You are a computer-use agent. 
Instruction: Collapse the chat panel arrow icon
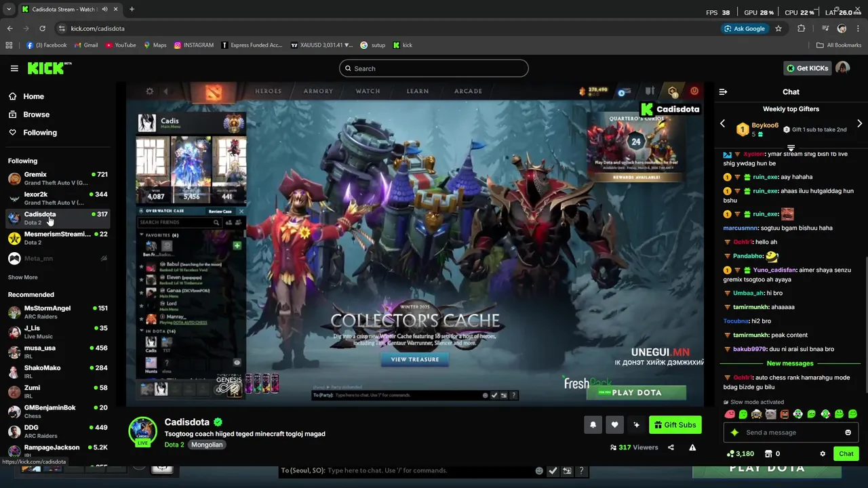[x=723, y=91]
